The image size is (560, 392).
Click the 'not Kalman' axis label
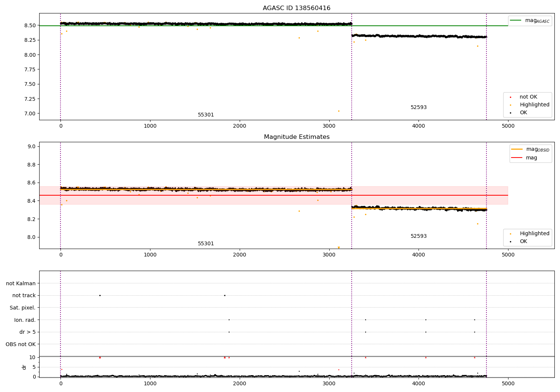pyautogui.click(x=21, y=283)
